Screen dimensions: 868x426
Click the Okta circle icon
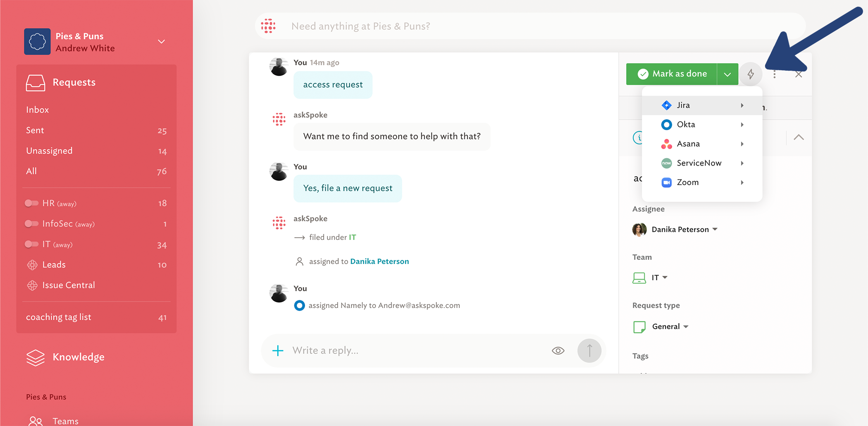click(x=666, y=124)
